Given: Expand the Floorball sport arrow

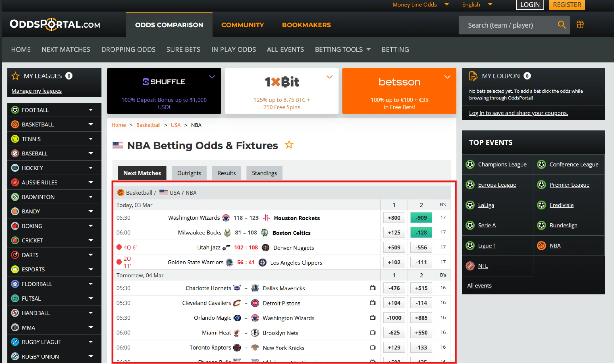Looking at the screenshot, I should coord(91,284).
